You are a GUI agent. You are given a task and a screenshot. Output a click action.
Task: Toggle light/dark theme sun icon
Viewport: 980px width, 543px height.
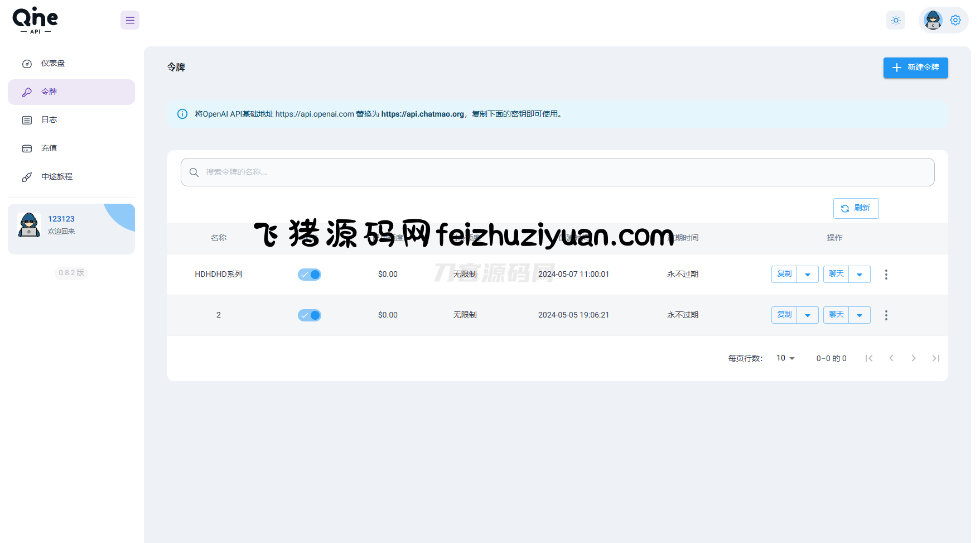point(896,21)
